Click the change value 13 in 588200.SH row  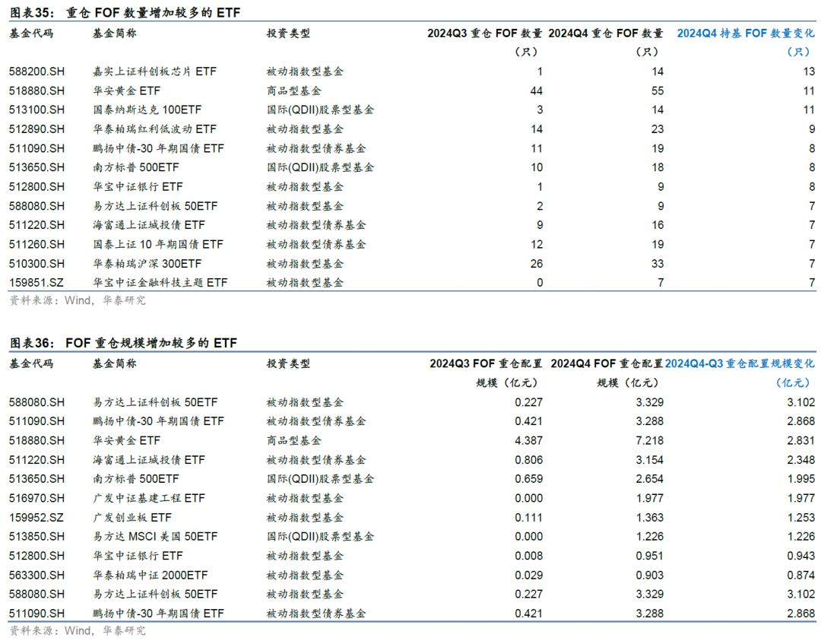pos(809,71)
